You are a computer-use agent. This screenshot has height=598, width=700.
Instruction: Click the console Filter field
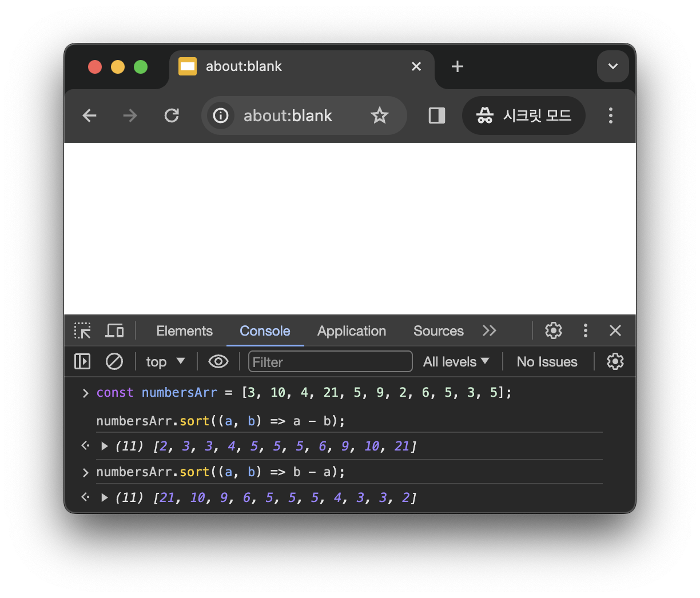point(331,362)
